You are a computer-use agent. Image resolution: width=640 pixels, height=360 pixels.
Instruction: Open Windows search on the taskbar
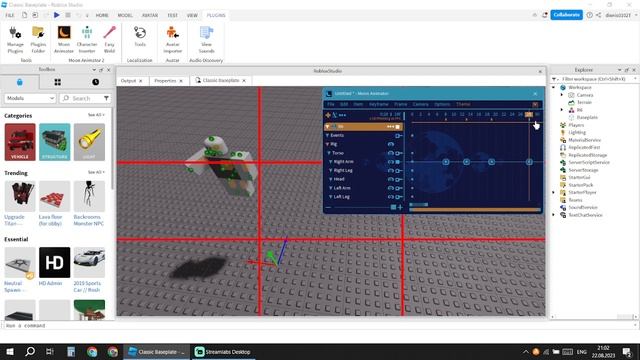[30, 351]
